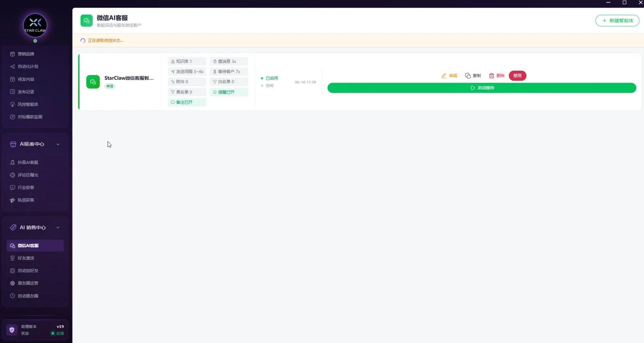Click the 在线 status indicator

(58, 333)
